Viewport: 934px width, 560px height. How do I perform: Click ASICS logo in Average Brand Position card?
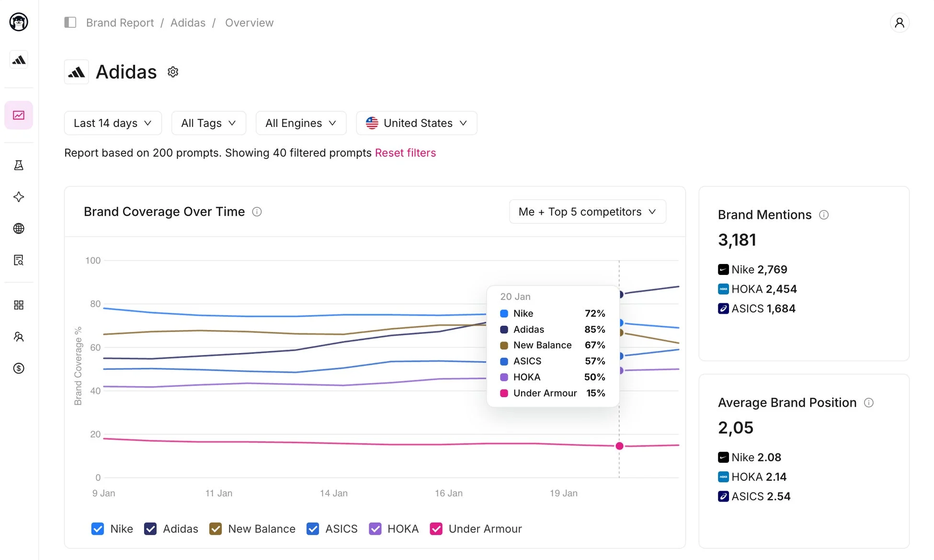pos(723,497)
